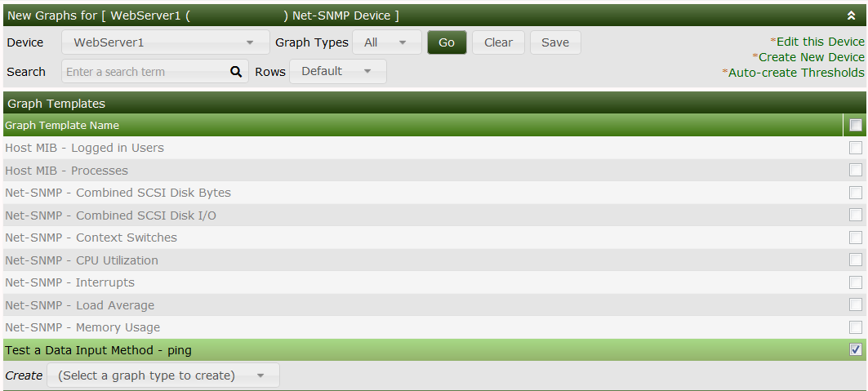Collapse the New Graphs panel header arrow
This screenshot has width=868, height=391.
click(851, 16)
